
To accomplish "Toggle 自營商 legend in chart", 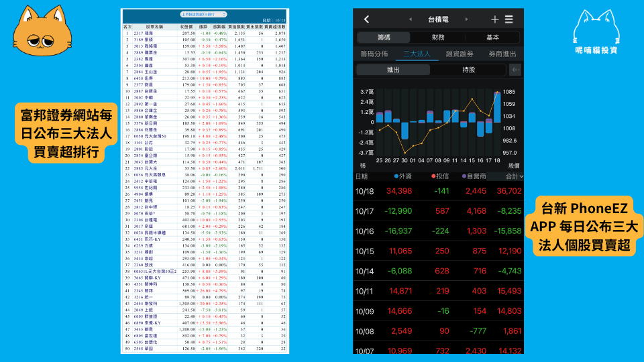I will pyautogui.click(x=474, y=176).
